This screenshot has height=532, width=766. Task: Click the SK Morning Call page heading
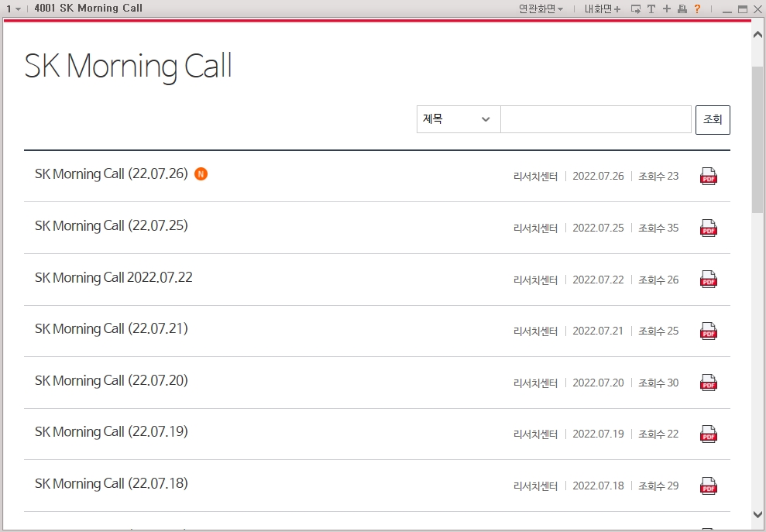click(128, 66)
